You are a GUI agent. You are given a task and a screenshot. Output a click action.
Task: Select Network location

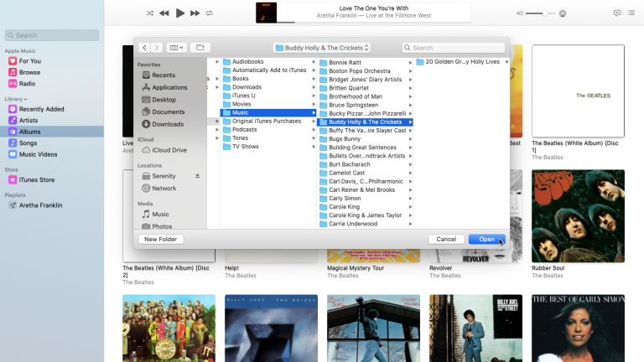[x=164, y=189]
